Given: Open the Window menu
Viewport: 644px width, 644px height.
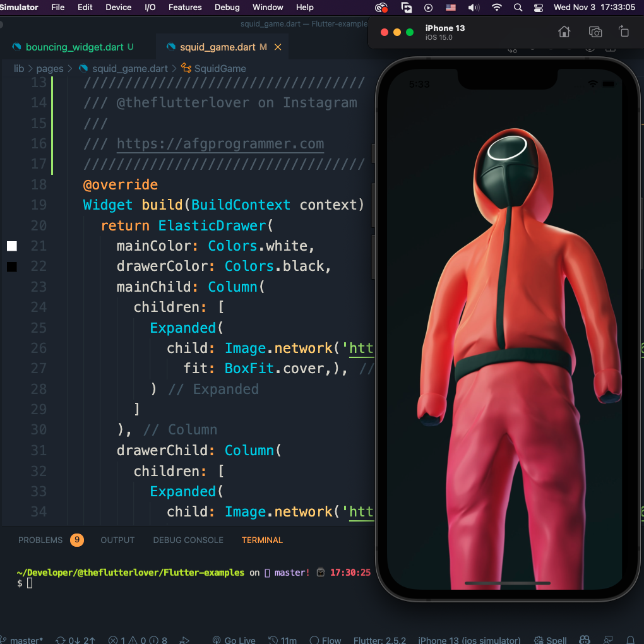Looking at the screenshot, I should point(268,8).
